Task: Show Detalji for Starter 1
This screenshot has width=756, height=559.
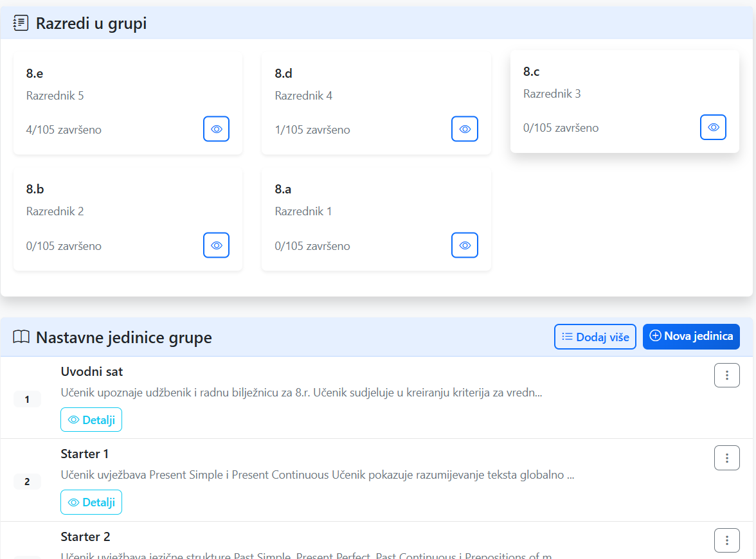Action: click(91, 502)
